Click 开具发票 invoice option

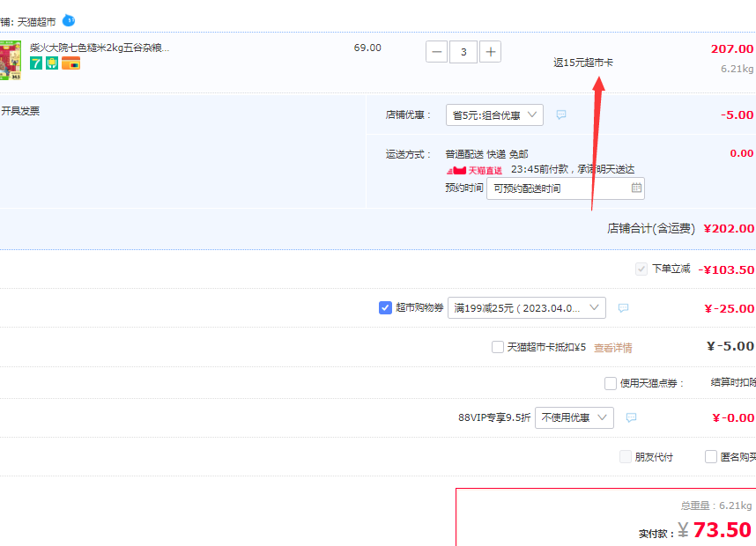(x=20, y=111)
